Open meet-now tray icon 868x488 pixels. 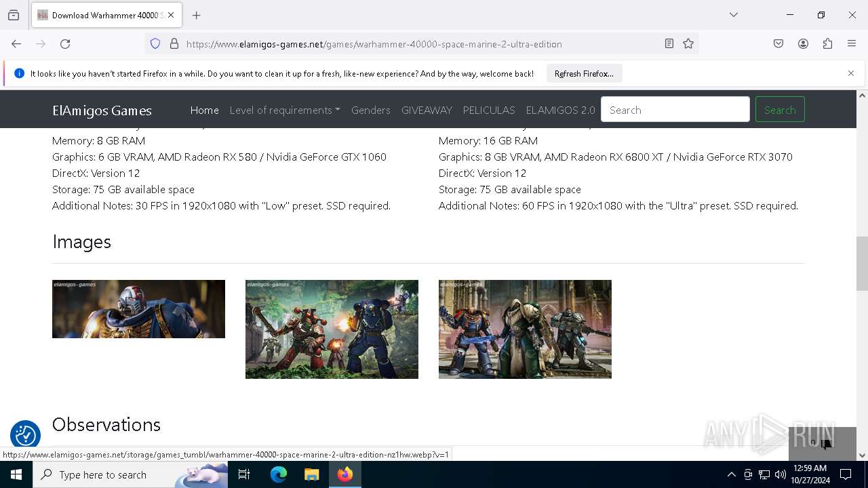click(x=748, y=474)
